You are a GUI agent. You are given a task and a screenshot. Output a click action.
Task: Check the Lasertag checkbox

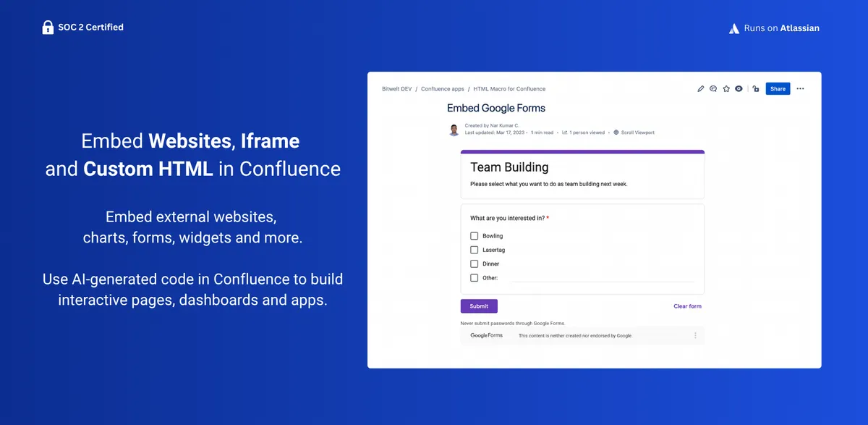pyautogui.click(x=475, y=250)
